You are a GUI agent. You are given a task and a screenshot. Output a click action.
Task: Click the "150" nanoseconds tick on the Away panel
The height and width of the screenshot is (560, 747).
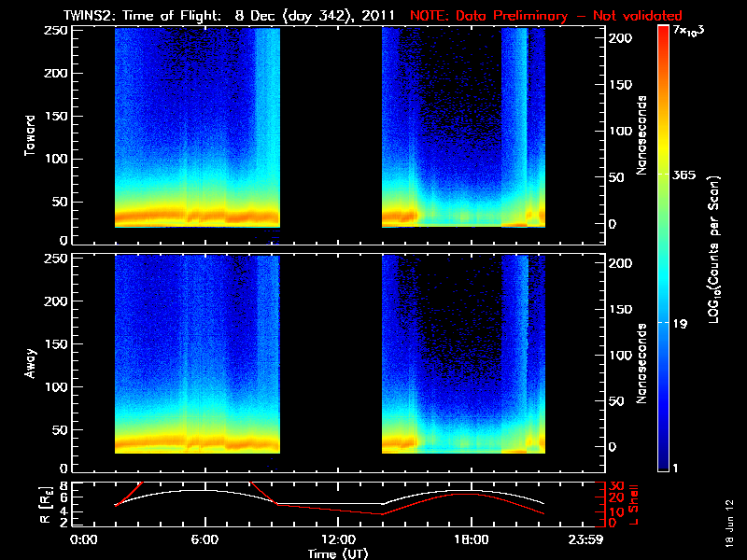pos(621,310)
